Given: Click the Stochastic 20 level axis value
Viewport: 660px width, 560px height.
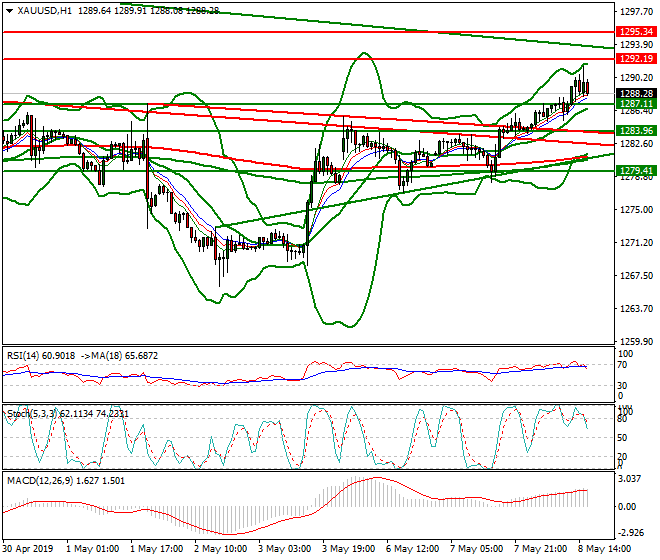Looking at the screenshot, I should (x=622, y=457).
